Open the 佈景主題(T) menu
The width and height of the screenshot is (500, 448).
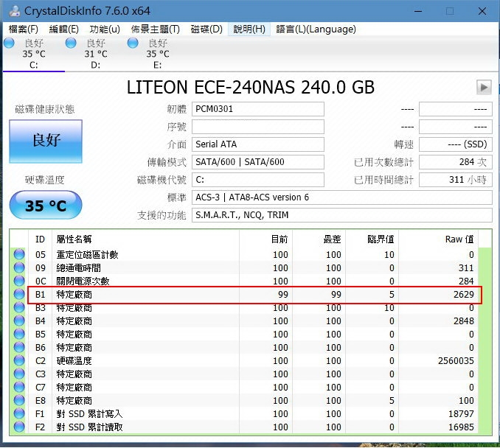tap(156, 29)
